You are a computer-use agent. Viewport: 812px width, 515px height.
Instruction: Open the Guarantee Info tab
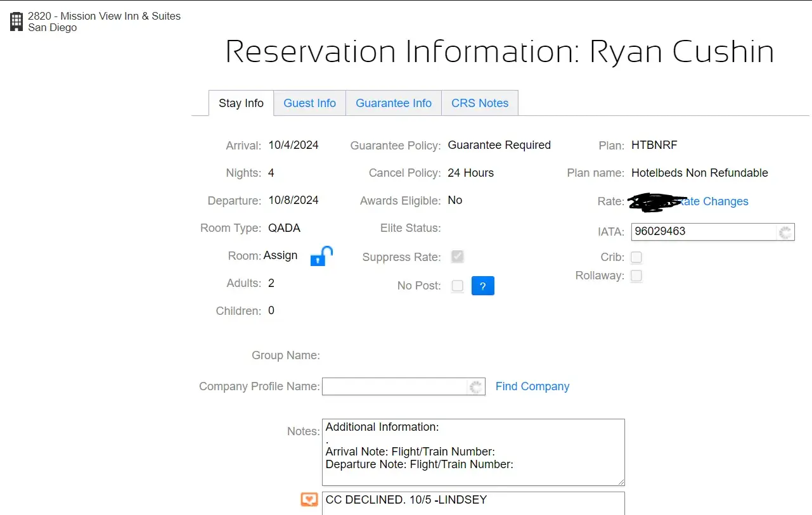[393, 103]
